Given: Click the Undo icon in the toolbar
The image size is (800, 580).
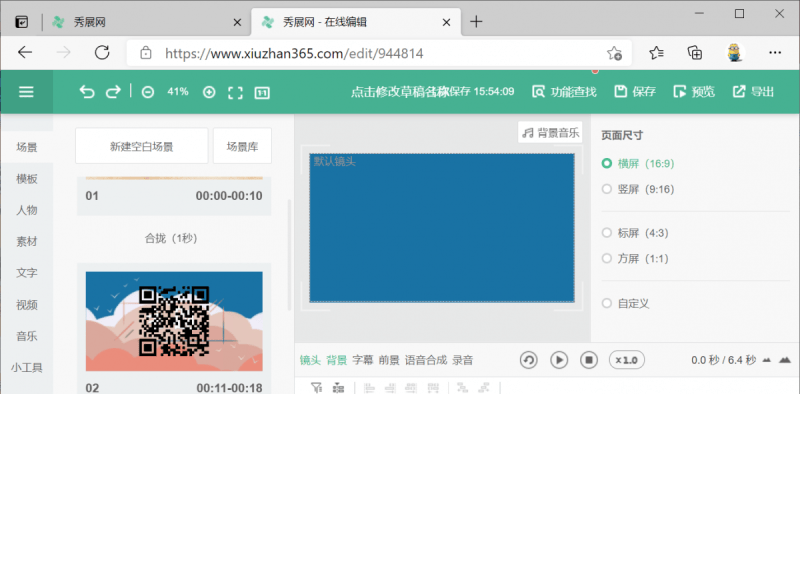Looking at the screenshot, I should tap(86, 91).
